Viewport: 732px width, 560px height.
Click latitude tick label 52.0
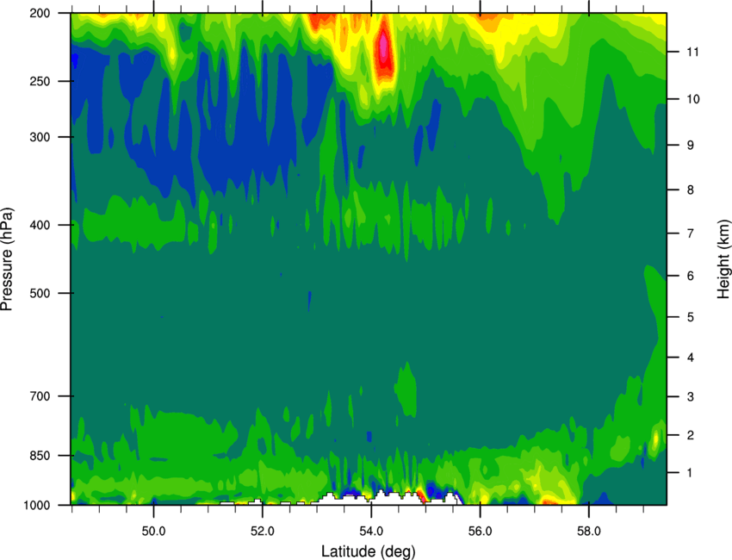click(263, 532)
